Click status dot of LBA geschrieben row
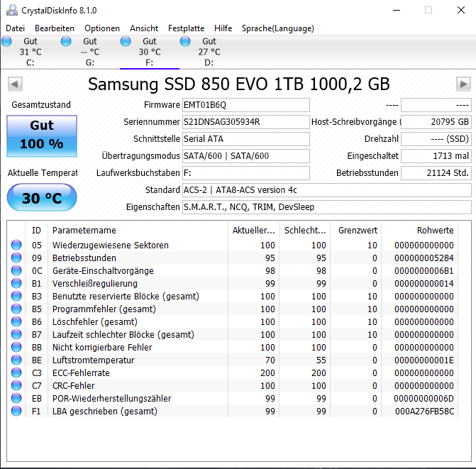 point(16,411)
